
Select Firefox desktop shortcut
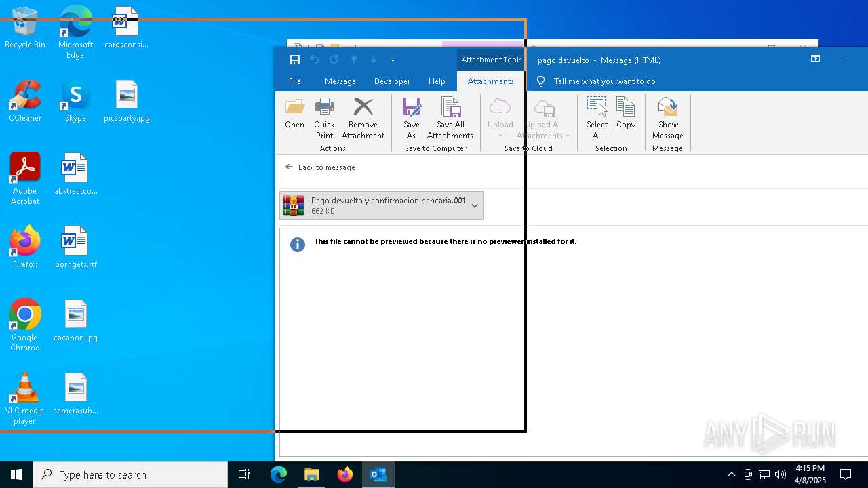coord(25,248)
